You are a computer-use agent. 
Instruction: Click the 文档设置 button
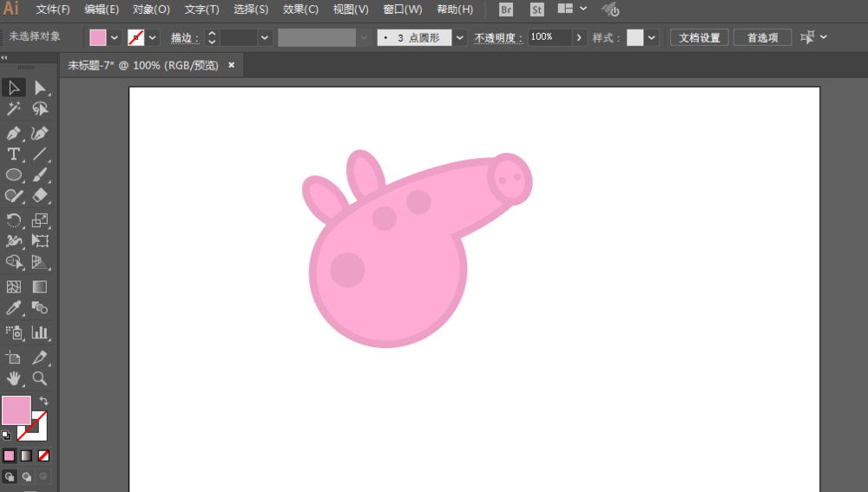click(699, 37)
